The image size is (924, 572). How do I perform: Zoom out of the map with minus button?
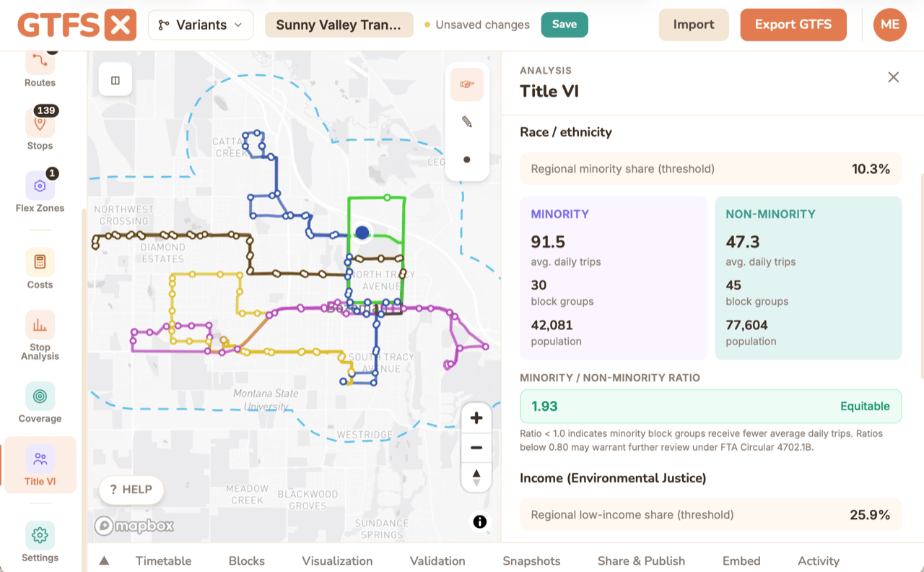[476, 448]
